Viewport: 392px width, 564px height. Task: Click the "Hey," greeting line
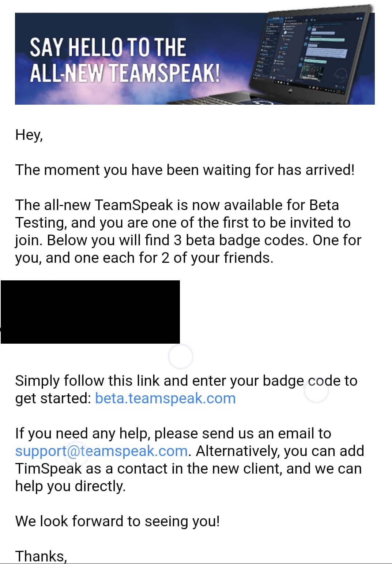tap(29, 135)
